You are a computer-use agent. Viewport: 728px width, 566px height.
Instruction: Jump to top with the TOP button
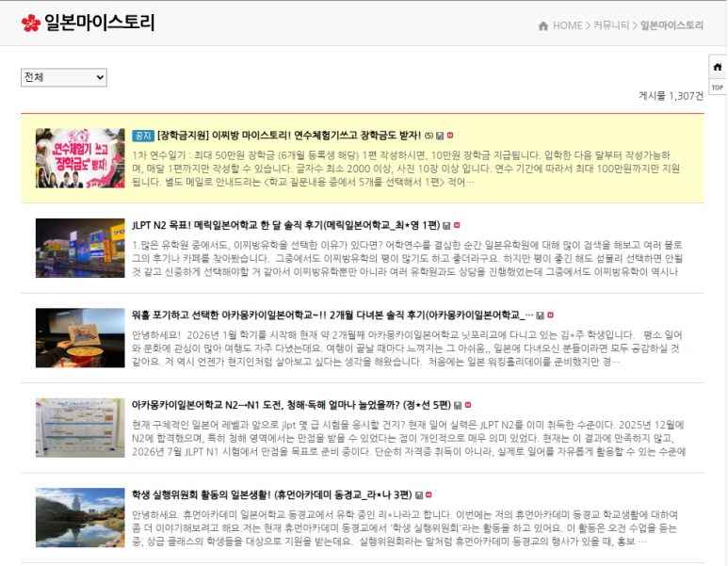(x=717, y=88)
